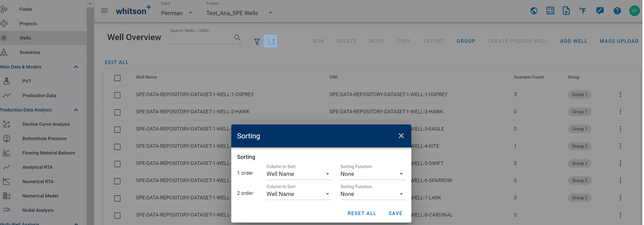The image size is (644, 225).
Task: Click the feedback chat icon
Action: tap(599, 11)
